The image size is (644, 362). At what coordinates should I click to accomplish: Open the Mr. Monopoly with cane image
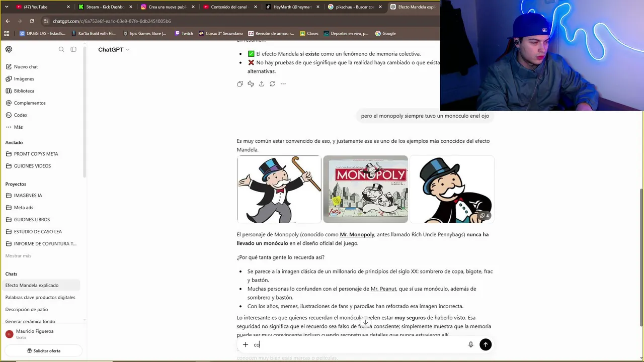click(279, 189)
